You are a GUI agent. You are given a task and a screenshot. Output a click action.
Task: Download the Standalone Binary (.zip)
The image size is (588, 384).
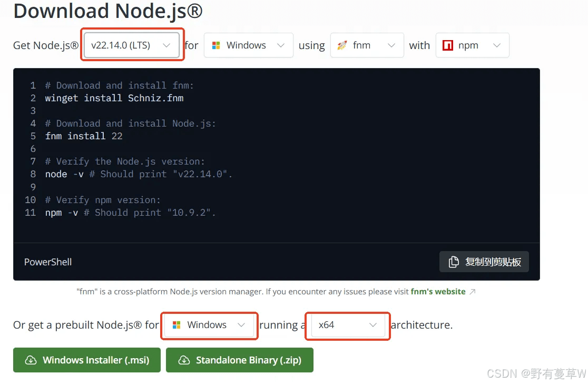click(x=239, y=360)
